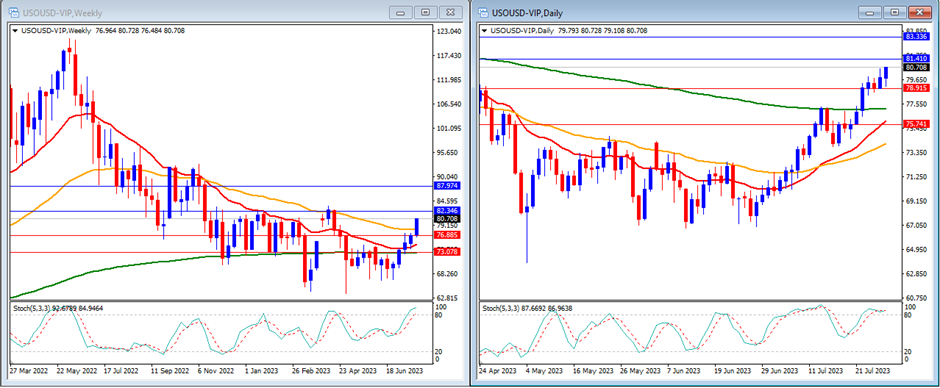Screen dimensions: 940x388
Task: Click the 68.260 level on Weekly price axis
Action: coord(448,274)
